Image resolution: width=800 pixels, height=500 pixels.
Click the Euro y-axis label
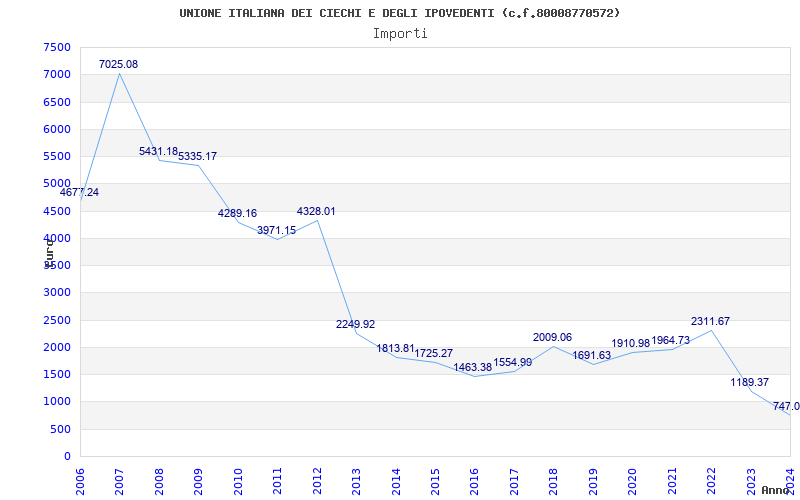49,253
